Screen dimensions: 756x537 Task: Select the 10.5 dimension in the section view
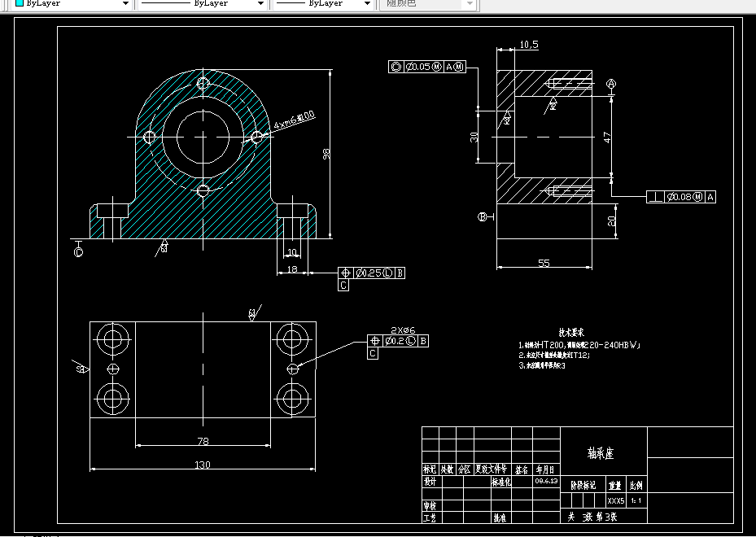[529, 45]
